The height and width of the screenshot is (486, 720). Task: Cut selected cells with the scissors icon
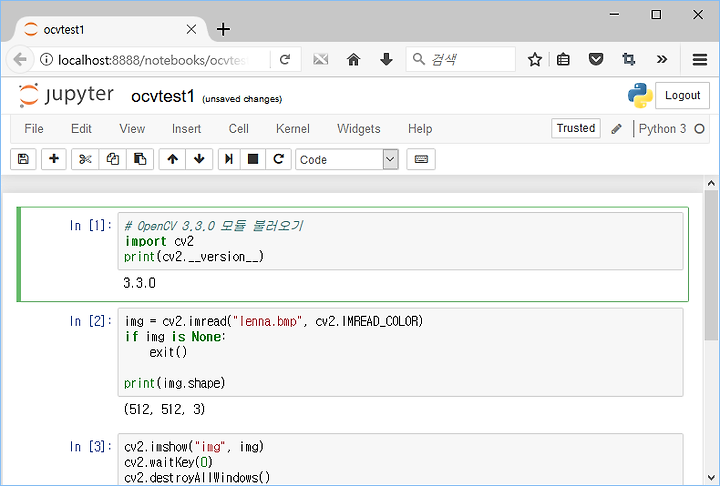pos(85,159)
